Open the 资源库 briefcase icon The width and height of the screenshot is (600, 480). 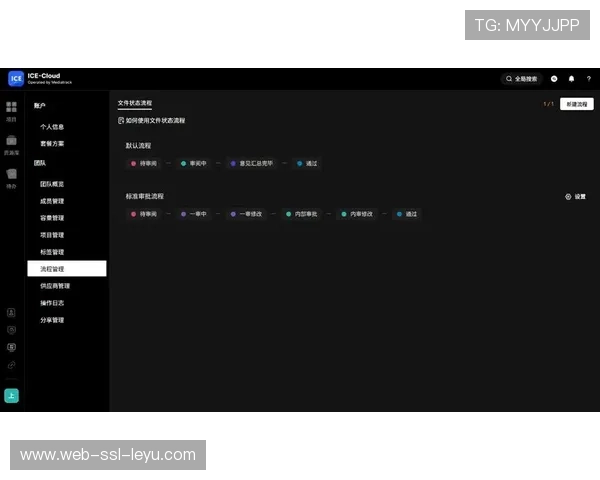[11, 144]
